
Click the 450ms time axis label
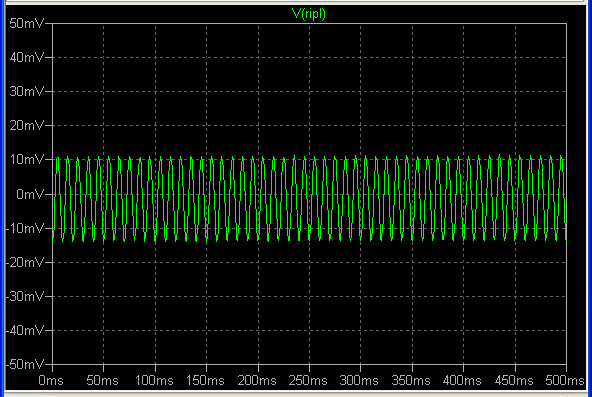tap(514, 380)
